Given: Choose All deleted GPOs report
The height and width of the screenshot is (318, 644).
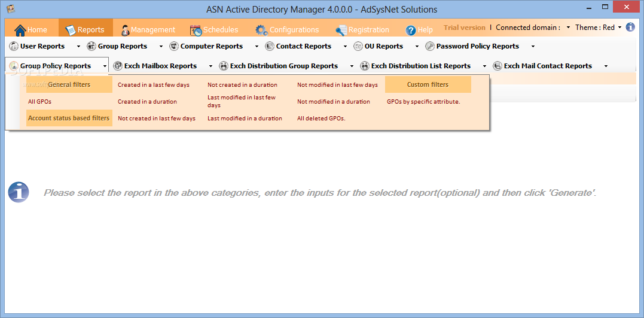Looking at the screenshot, I should [321, 119].
